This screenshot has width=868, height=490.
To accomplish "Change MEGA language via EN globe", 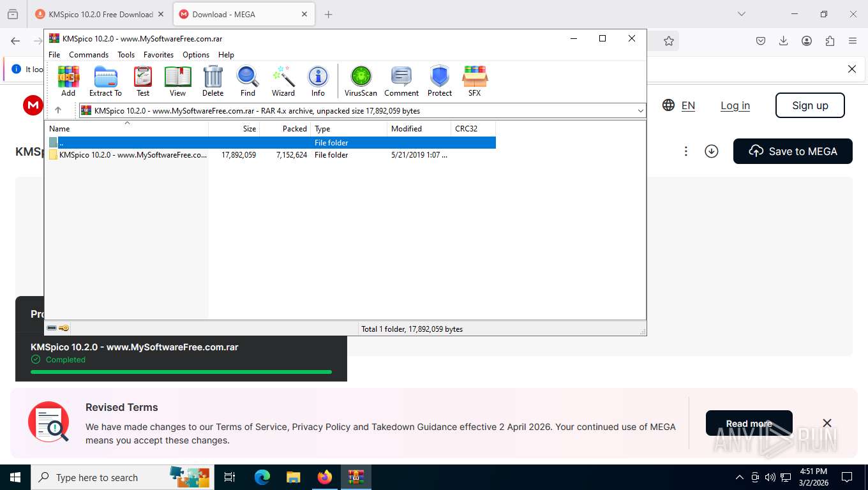I will (678, 105).
